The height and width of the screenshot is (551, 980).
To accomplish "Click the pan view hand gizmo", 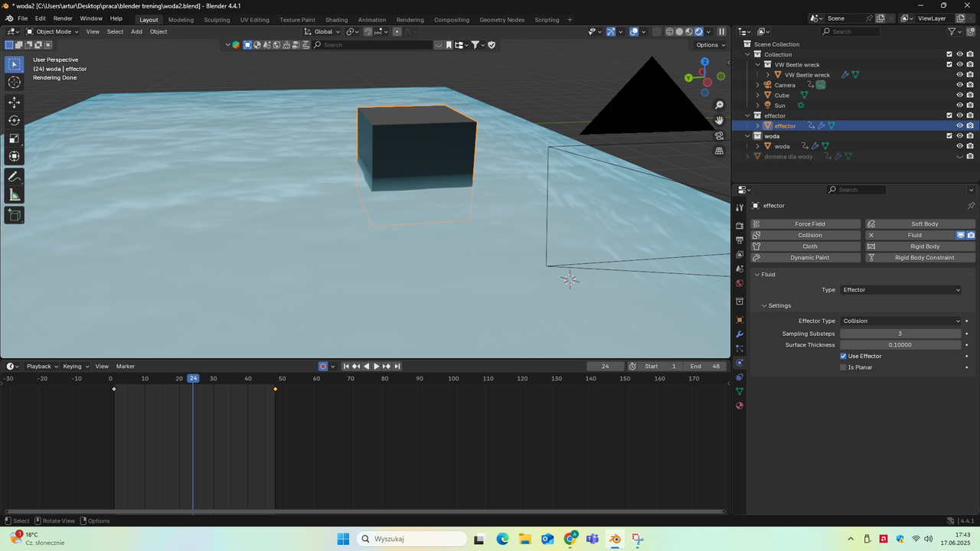I will click(719, 120).
